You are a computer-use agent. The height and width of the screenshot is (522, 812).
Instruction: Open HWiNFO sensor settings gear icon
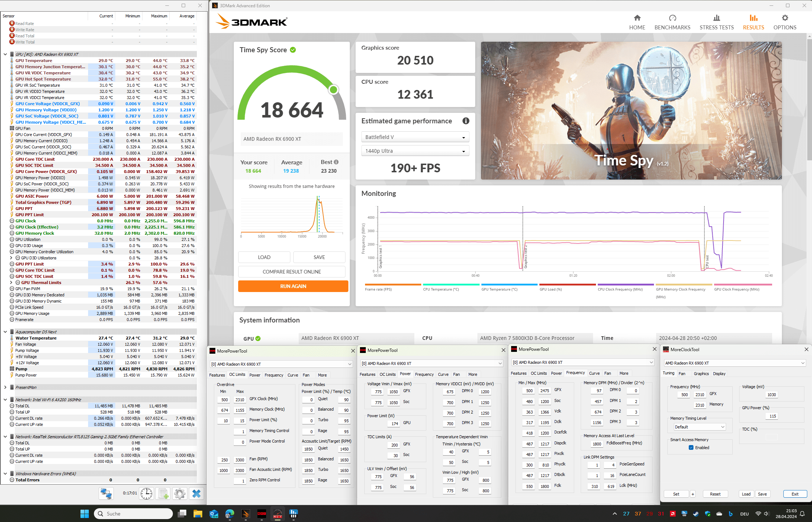coord(180,493)
